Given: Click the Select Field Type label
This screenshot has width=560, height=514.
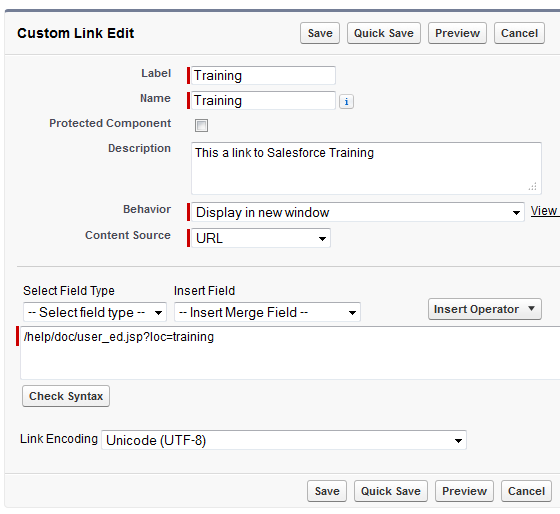Looking at the screenshot, I should tap(69, 291).
